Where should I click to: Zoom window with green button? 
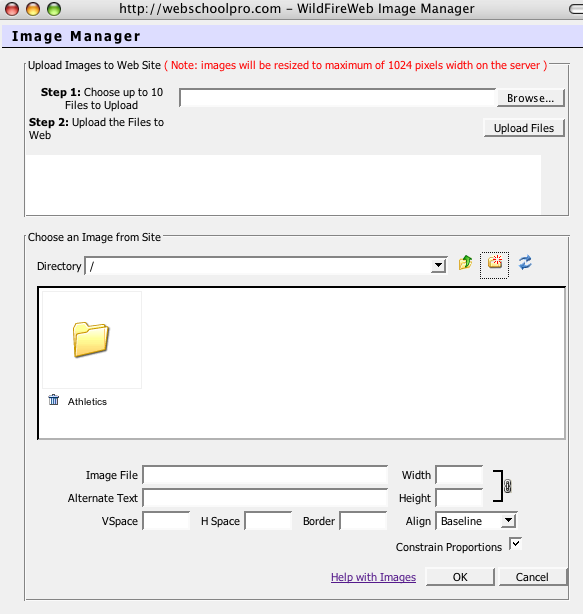pos(54,9)
